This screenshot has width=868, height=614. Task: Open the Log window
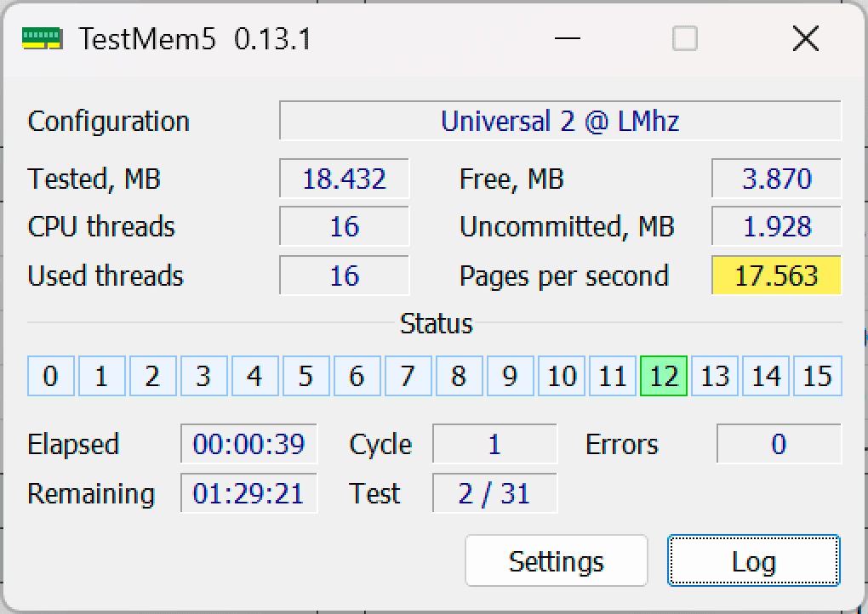(x=754, y=560)
